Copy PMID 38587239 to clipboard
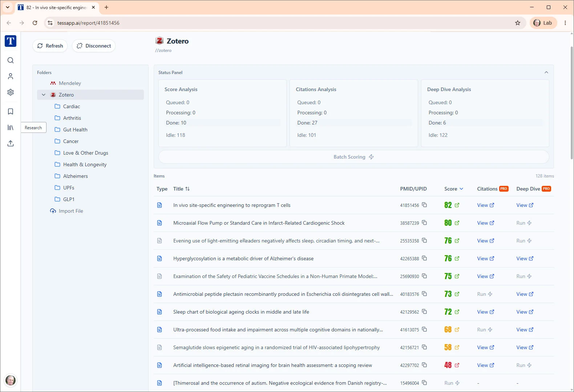Screen dimensions: 574x392 424,223
